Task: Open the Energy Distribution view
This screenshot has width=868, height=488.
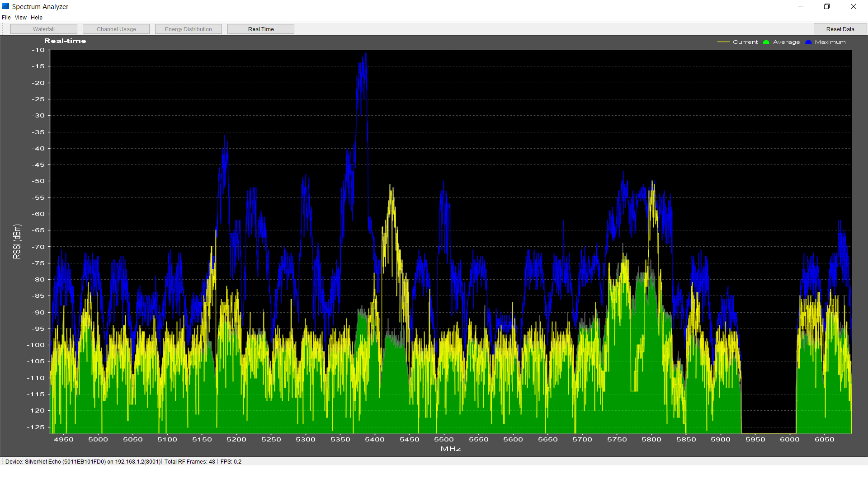Action: click(189, 29)
